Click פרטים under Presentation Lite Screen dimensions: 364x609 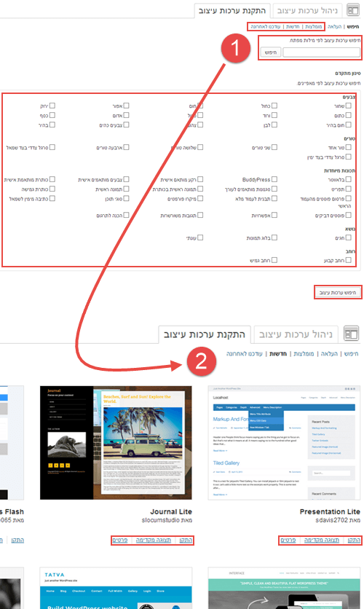[288, 541]
